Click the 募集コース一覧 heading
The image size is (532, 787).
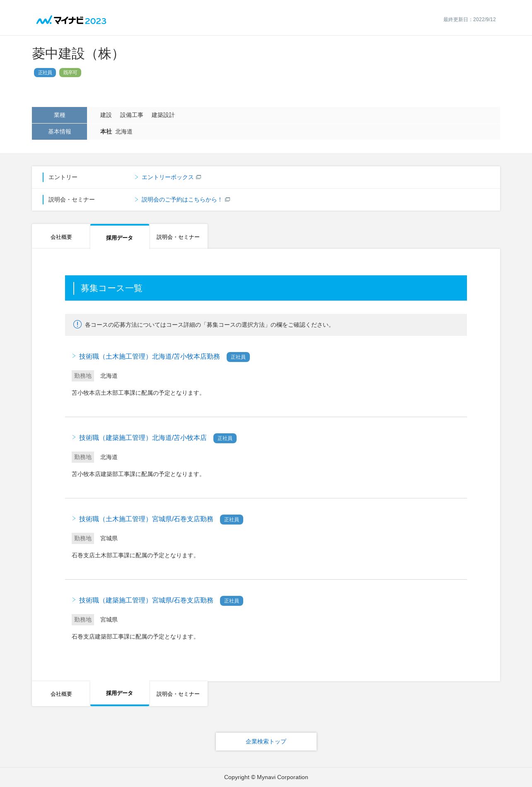[111, 288]
